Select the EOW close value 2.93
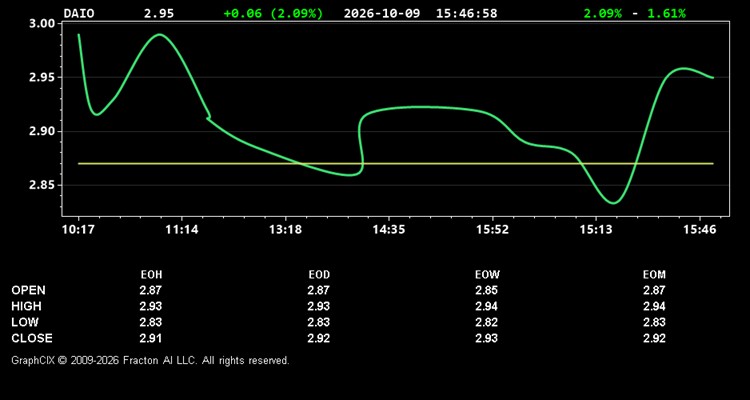Image resolution: width=750 pixels, height=400 pixels. pos(486,338)
